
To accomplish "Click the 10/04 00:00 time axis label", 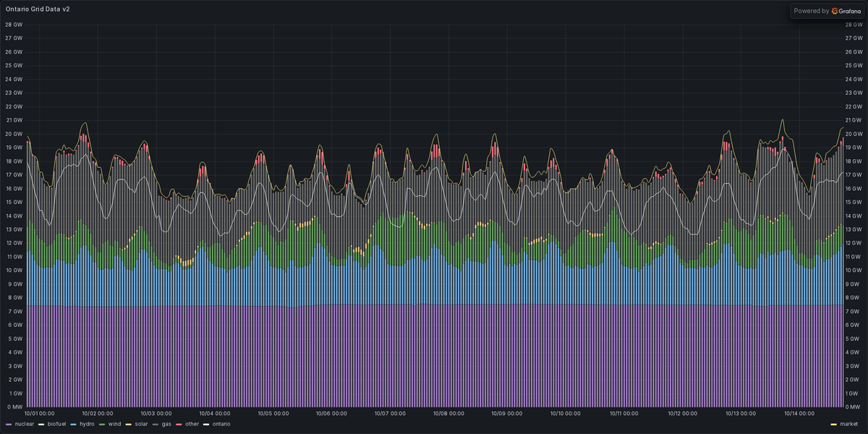I will pos(215,414).
